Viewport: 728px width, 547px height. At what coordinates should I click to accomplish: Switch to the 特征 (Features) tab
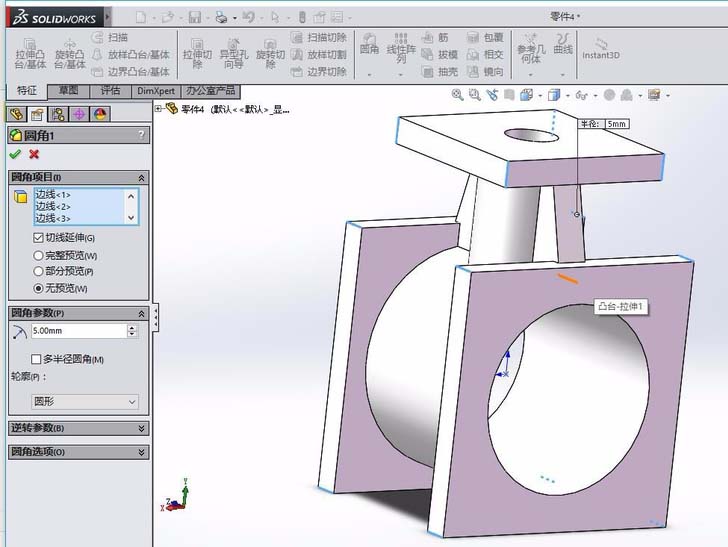click(27, 90)
